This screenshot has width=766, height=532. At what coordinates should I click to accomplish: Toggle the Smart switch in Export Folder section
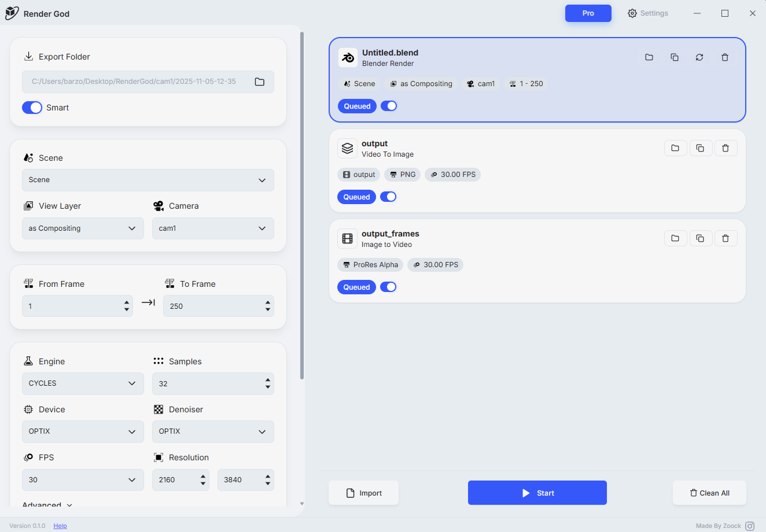32,108
